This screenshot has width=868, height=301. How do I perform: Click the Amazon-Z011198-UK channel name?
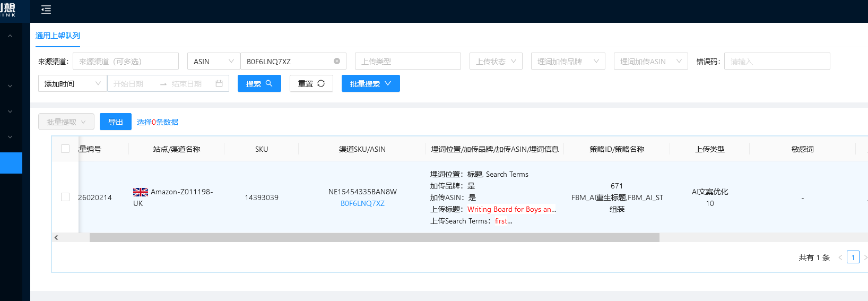coord(173,197)
